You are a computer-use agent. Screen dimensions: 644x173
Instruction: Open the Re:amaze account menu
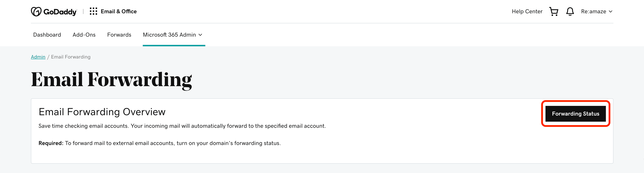593,11
